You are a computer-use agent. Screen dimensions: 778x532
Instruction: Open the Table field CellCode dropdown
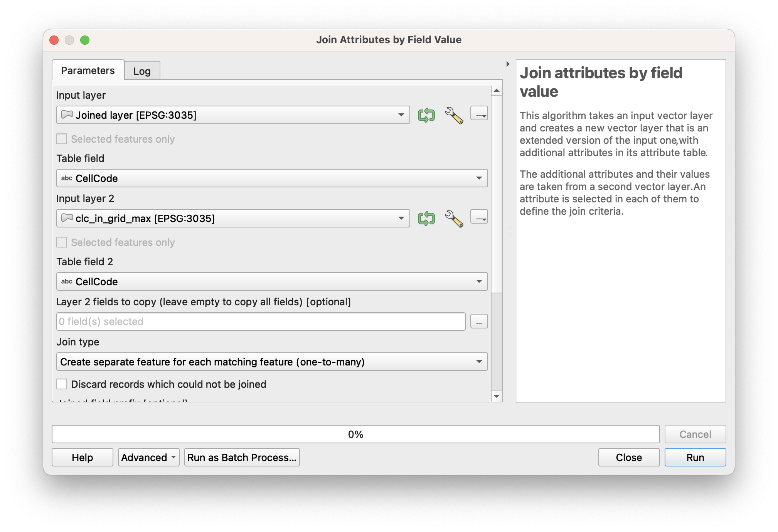click(272, 178)
